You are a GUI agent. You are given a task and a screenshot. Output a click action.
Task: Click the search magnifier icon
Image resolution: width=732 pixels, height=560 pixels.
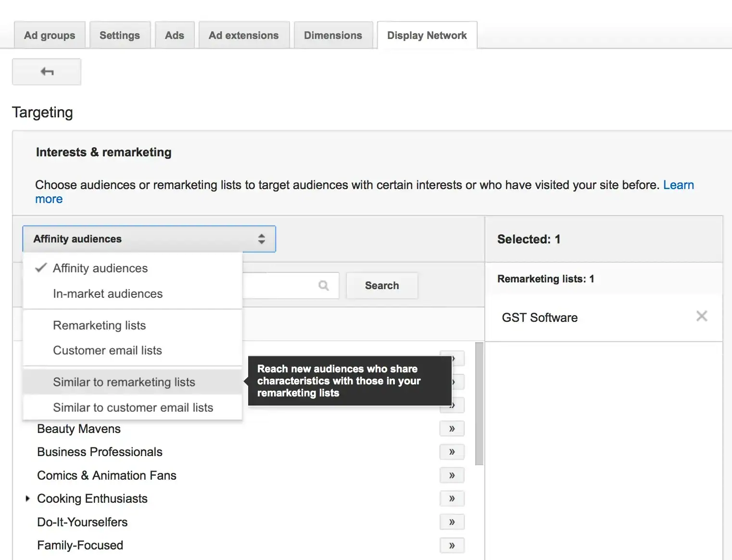pyautogui.click(x=323, y=285)
